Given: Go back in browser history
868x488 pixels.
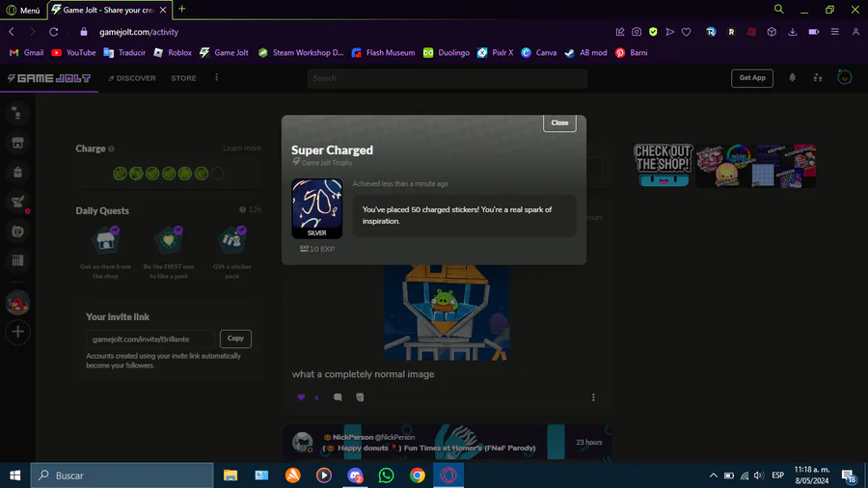Looking at the screenshot, I should 12,32.
